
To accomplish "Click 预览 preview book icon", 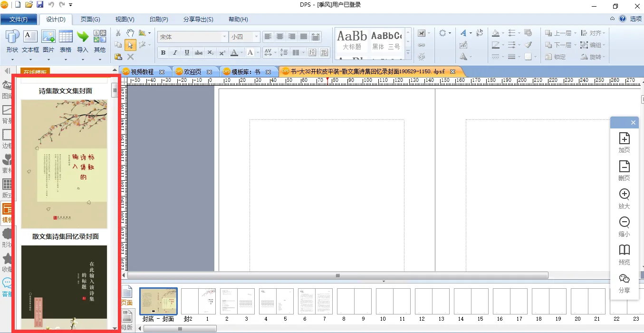I will pyautogui.click(x=624, y=254).
